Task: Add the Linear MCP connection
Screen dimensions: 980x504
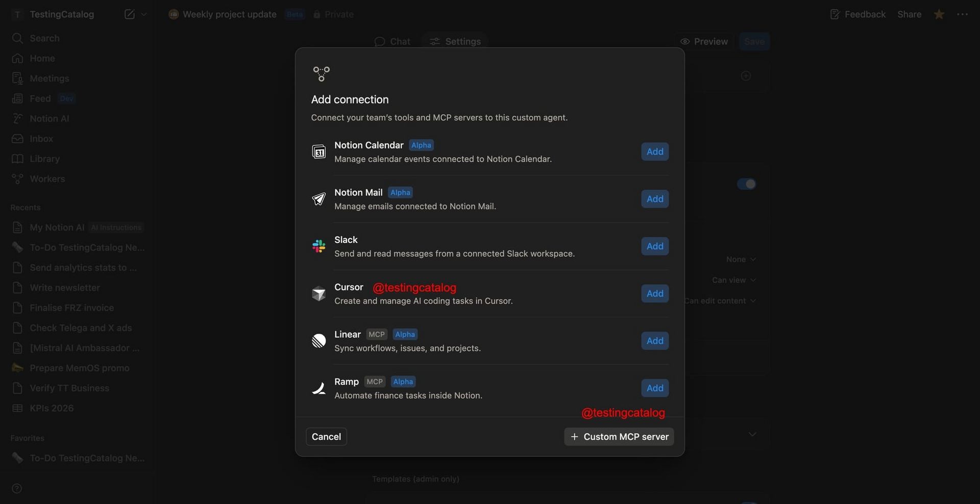Action: pos(655,341)
